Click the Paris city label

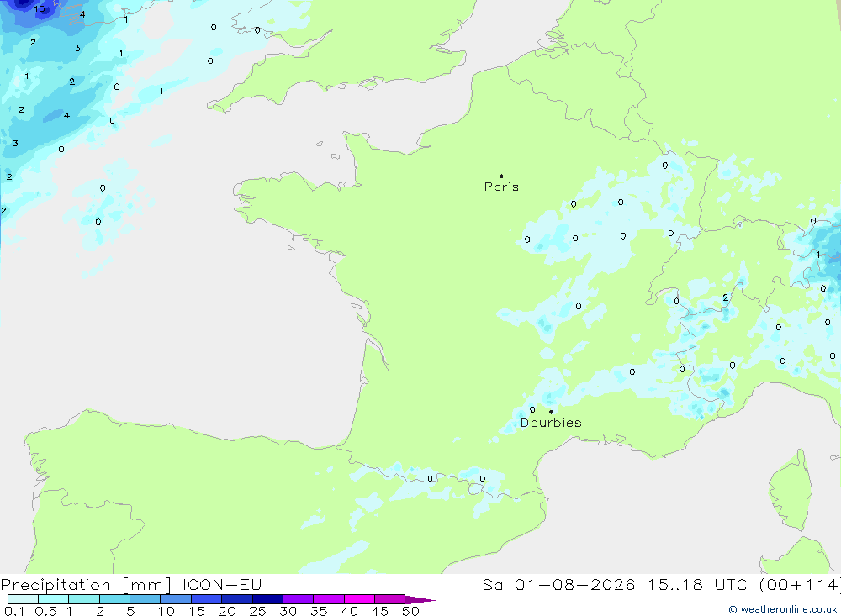[x=501, y=187]
